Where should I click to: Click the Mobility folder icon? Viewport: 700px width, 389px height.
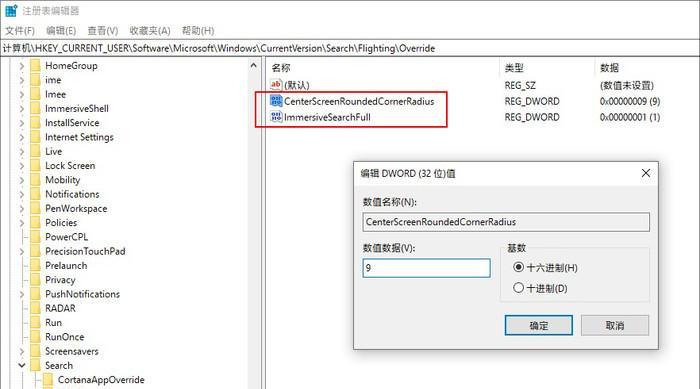(x=36, y=180)
